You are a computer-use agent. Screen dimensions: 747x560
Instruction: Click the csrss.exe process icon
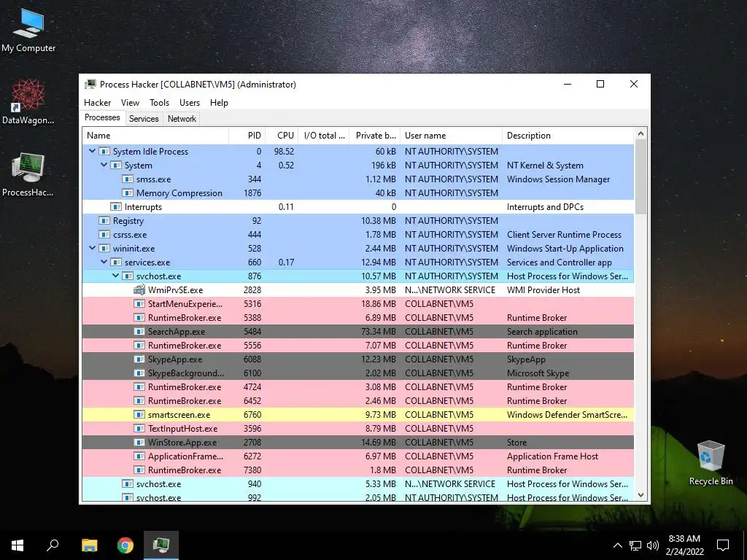pos(104,235)
